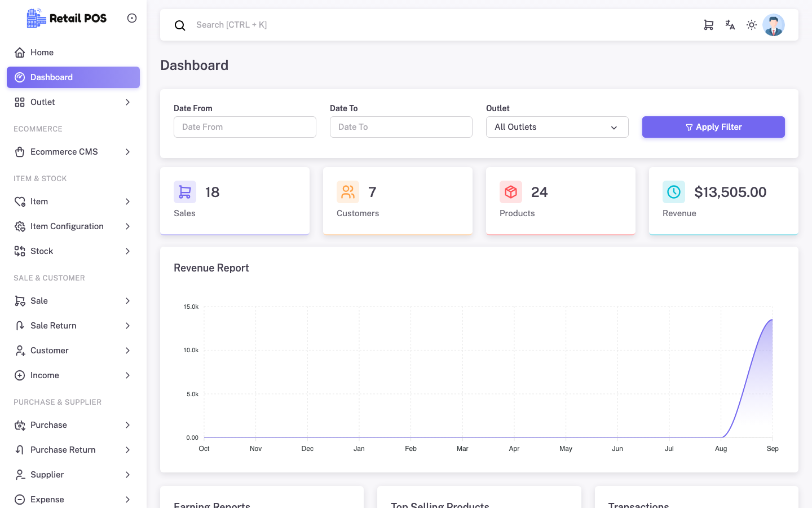This screenshot has width=812, height=508.
Task: Focus the Date From field
Action: click(x=245, y=127)
